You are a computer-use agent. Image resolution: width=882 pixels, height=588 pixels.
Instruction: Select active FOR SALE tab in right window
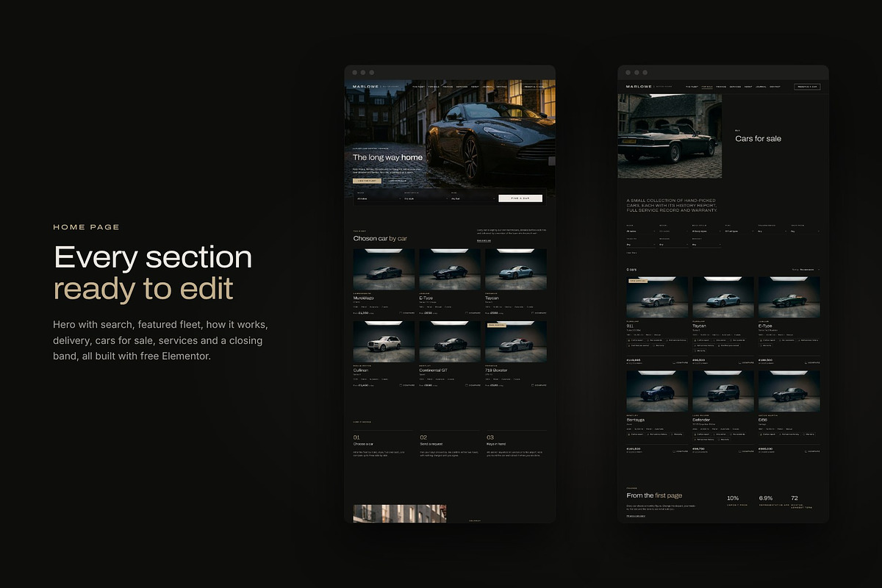coord(707,87)
